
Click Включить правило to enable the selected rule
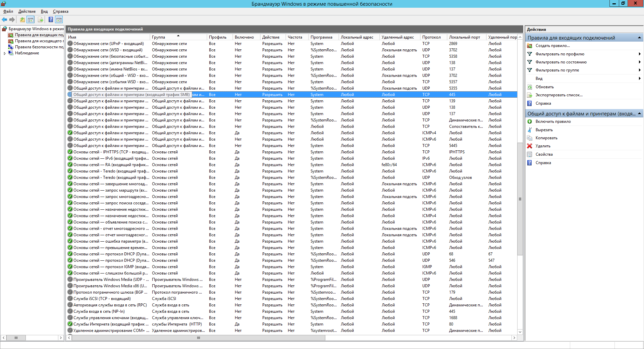click(x=553, y=121)
